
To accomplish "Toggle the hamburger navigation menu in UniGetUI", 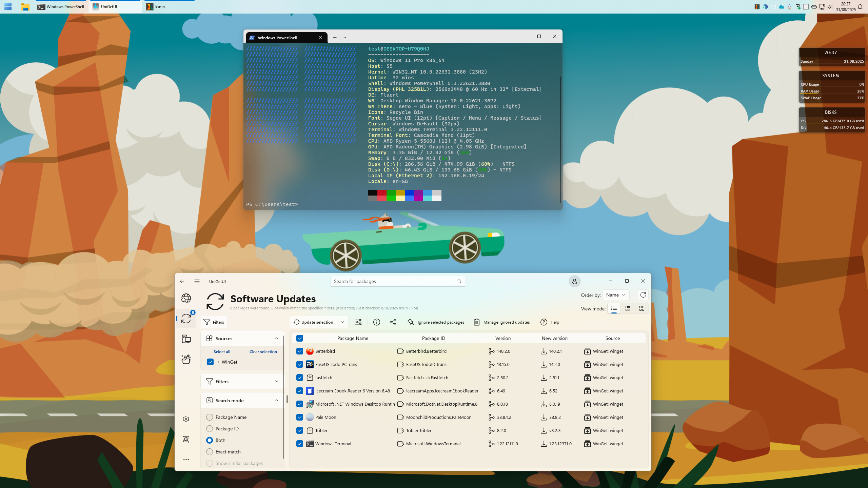I will pos(197,281).
